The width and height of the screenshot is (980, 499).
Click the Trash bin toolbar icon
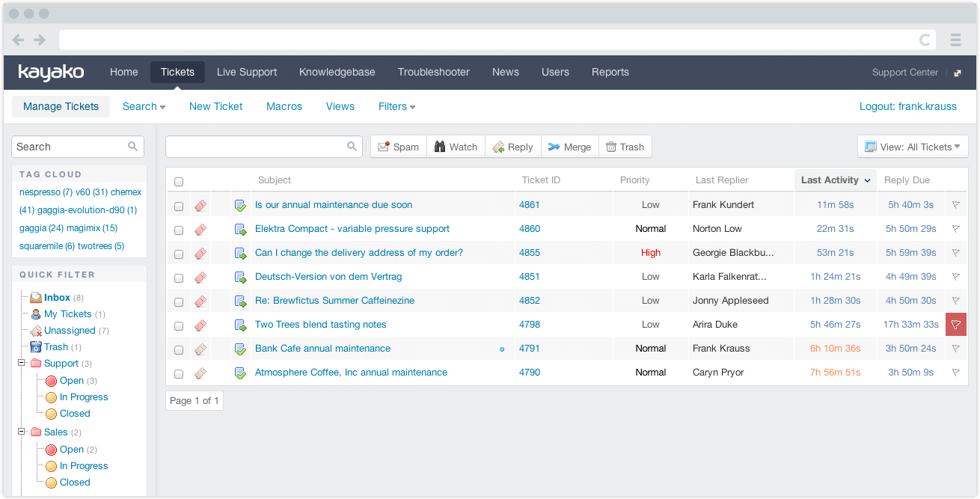click(x=611, y=147)
